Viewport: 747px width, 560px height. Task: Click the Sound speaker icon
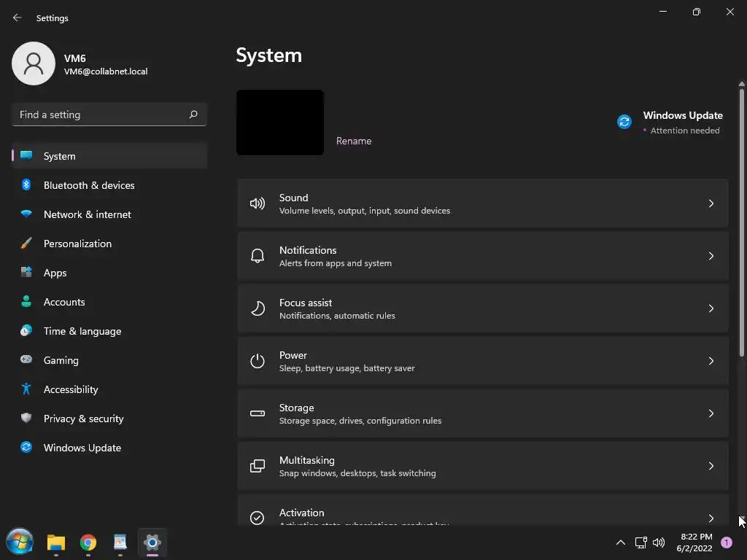point(258,204)
